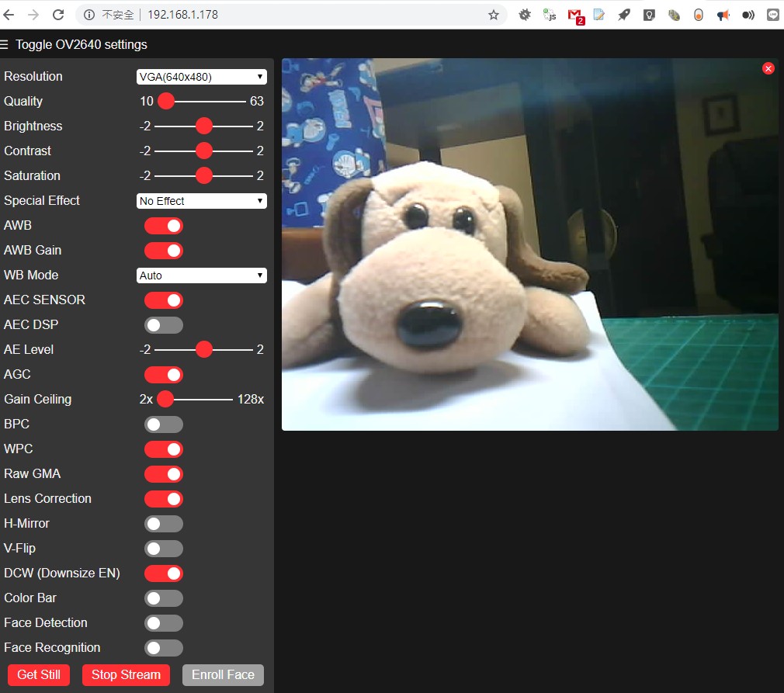Open the Special Effect dropdown

[x=201, y=200]
